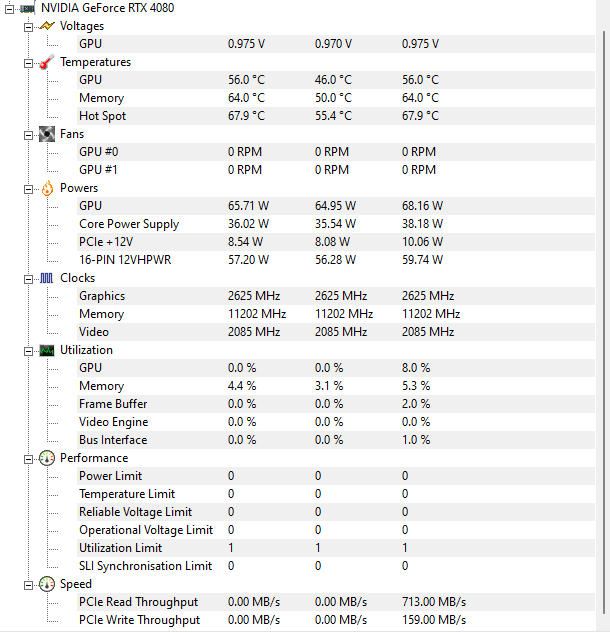Click the NVIDIA GeForce RTX 4080 device icon

coord(27,8)
